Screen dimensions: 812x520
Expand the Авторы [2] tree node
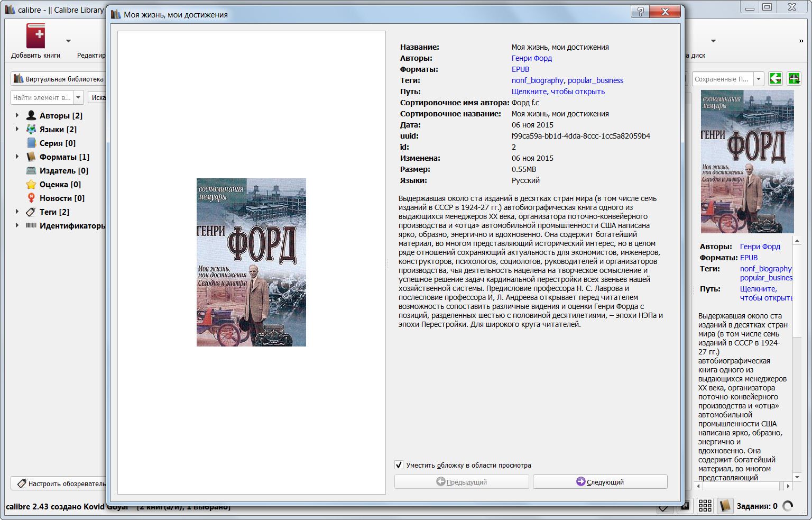(17, 115)
